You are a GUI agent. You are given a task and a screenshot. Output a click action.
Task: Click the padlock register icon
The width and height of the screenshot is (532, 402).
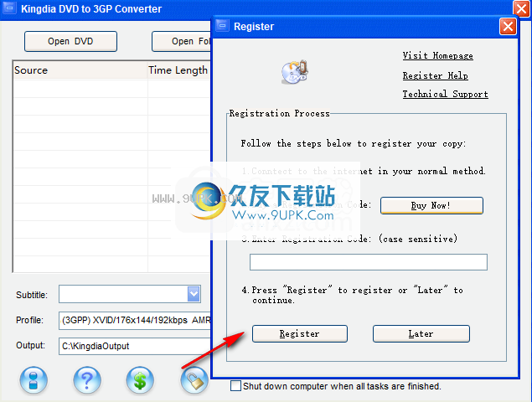194,380
